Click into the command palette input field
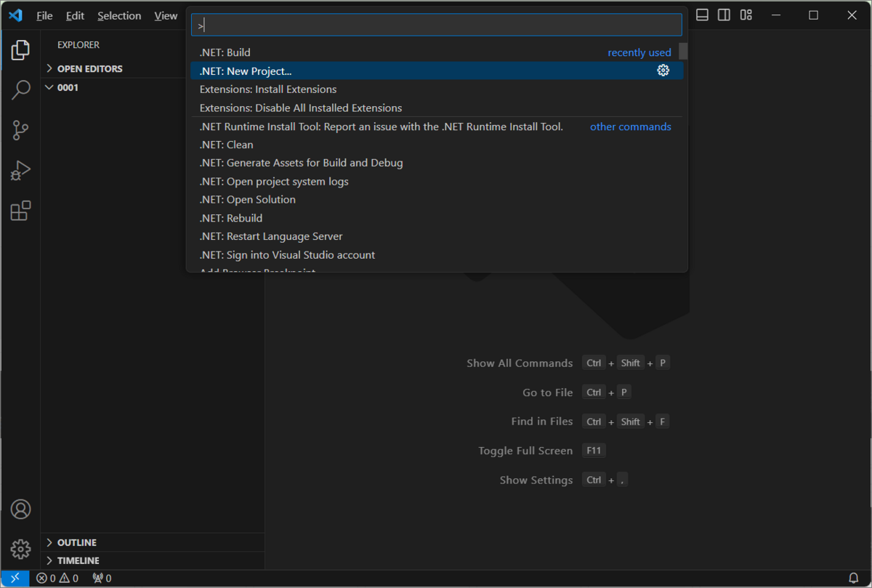This screenshot has height=588, width=872. [x=436, y=25]
